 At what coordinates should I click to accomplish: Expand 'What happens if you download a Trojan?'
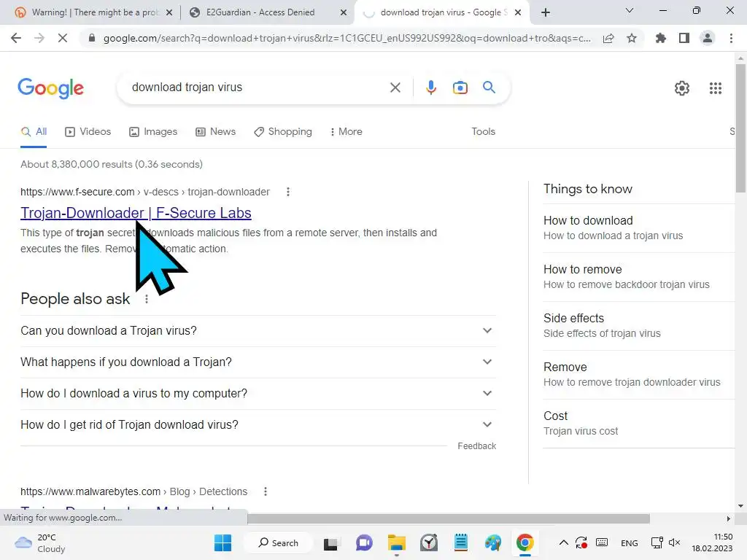(258, 362)
